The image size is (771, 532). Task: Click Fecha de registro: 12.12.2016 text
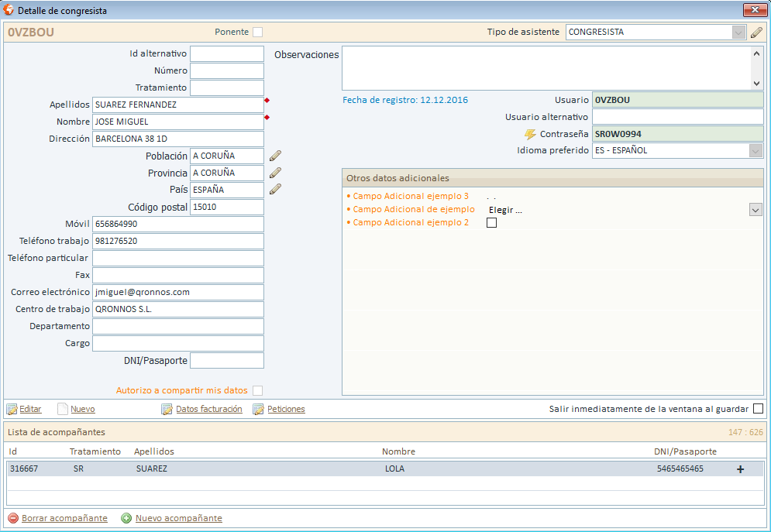click(x=405, y=100)
